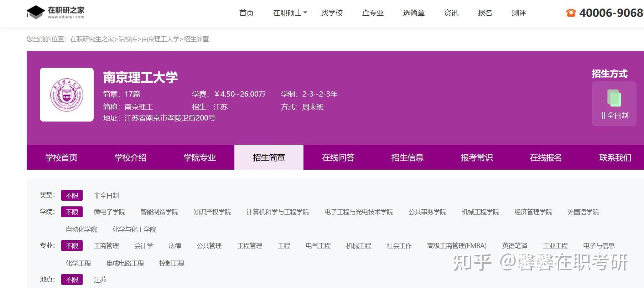Select 不限 in the 学院 filter row
The height and width of the screenshot is (288, 644).
coord(72,212)
